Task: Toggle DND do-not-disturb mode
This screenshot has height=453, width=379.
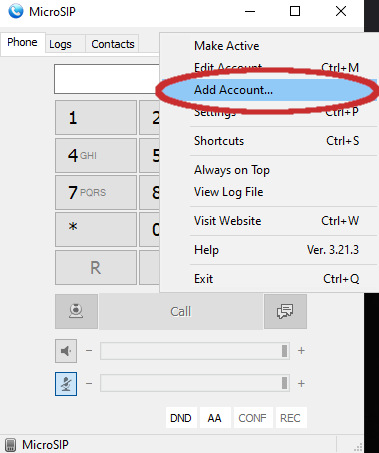Action: click(x=181, y=418)
